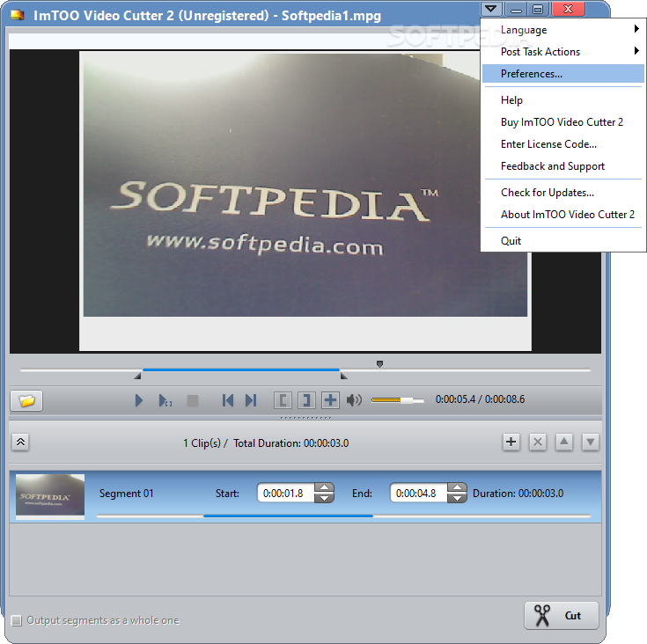The image size is (647, 644).
Task: Click the End time field 0:00:04.8
Action: coord(418,493)
